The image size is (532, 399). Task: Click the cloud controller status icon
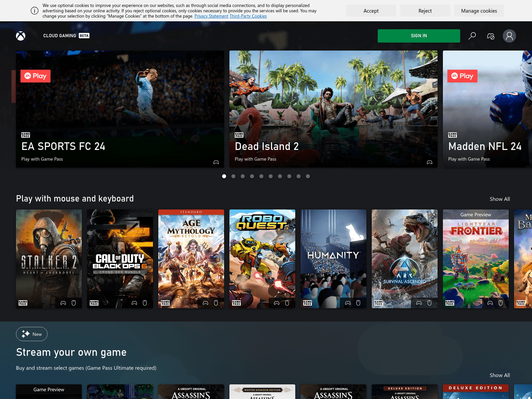(x=491, y=36)
